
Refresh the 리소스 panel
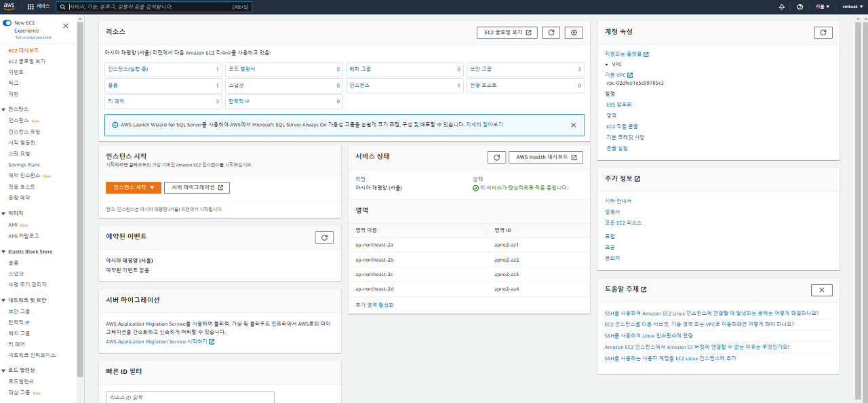click(551, 33)
